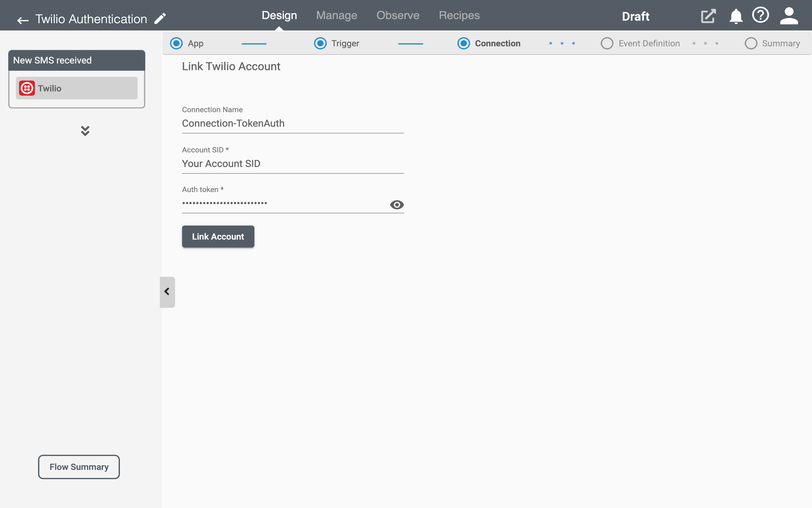Switch to the Observe tab
The width and height of the screenshot is (812, 508).
pyautogui.click(x=398, y=16)
